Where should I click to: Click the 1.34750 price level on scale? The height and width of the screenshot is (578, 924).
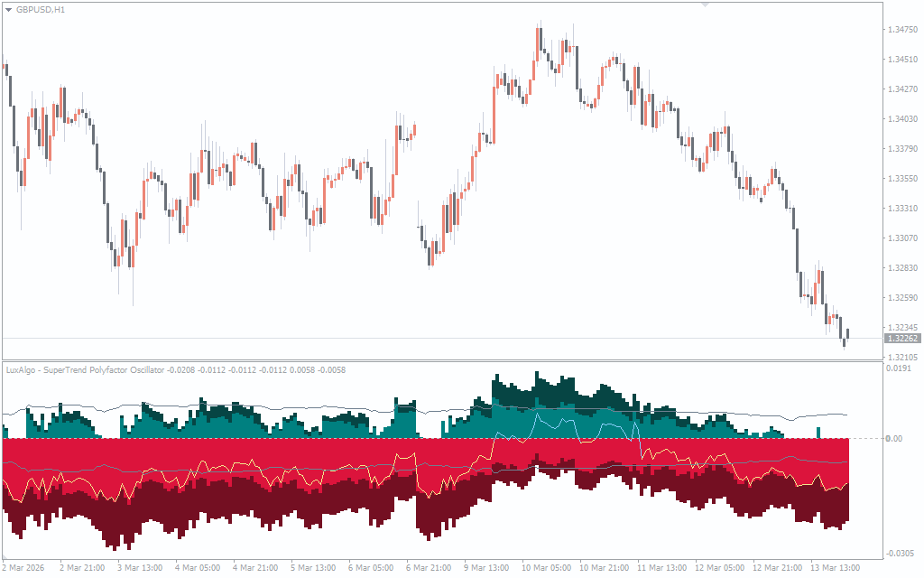[x=902, y=30]
